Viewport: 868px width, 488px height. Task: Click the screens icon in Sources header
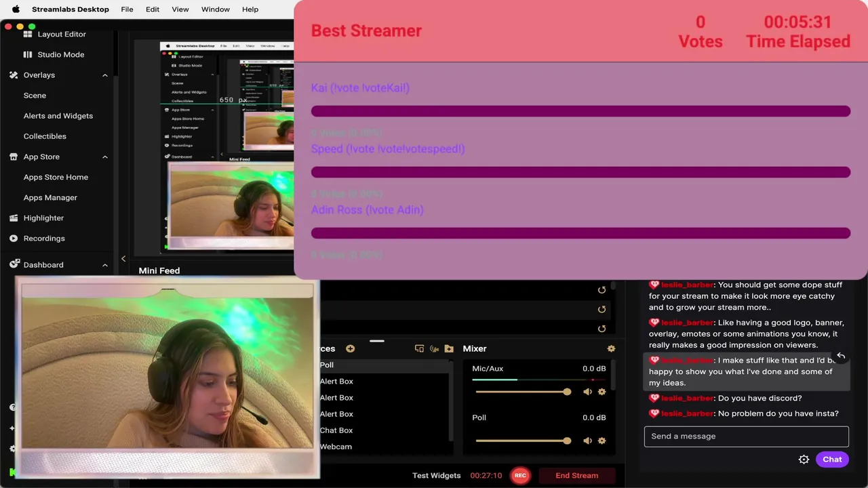[x=419, y=348]
